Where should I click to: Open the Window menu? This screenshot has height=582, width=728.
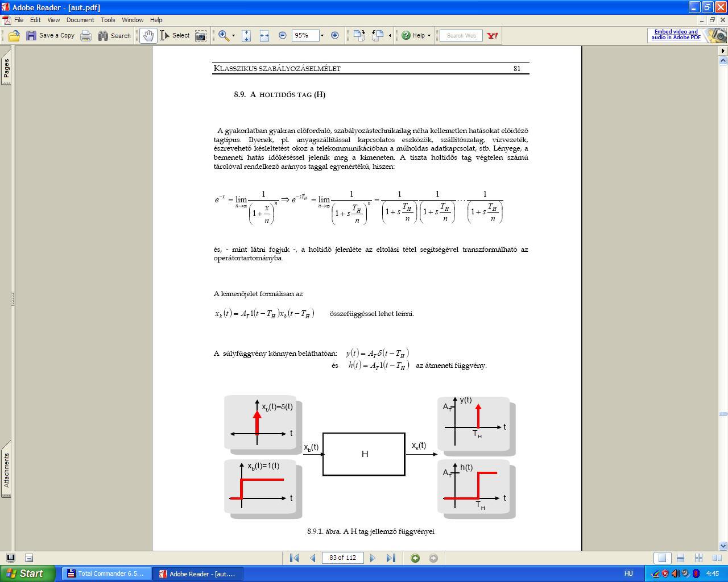click(133, 20)
